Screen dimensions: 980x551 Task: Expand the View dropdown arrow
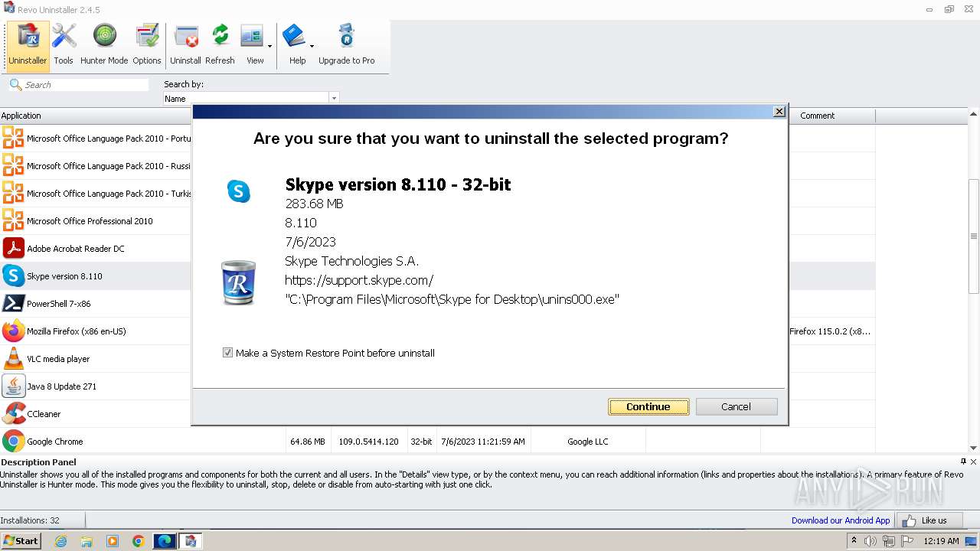pyautogui.click(x=269, y=46)
